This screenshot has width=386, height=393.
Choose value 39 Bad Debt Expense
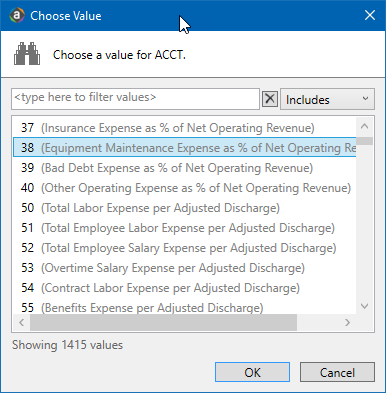pos(185,168)
